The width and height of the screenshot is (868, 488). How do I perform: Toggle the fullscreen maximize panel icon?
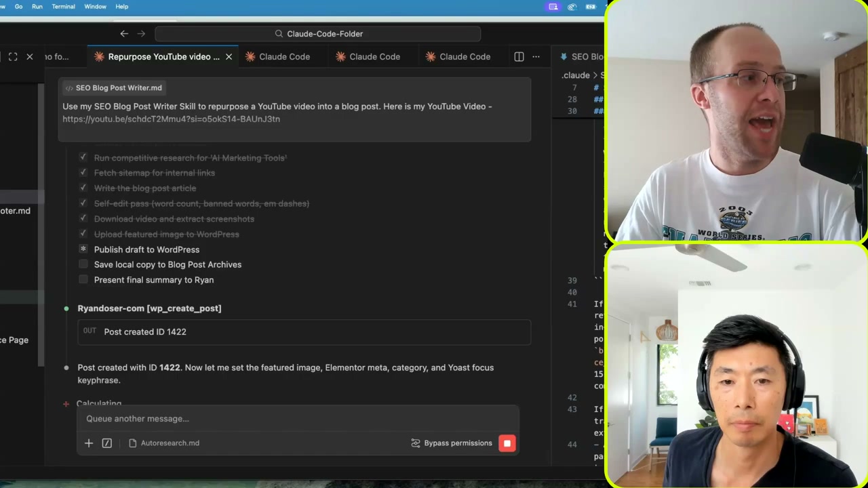point(13,57)
